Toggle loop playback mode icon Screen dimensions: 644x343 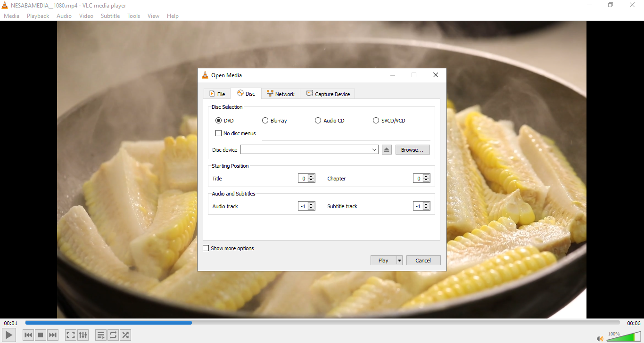click(x=113, y=335)
